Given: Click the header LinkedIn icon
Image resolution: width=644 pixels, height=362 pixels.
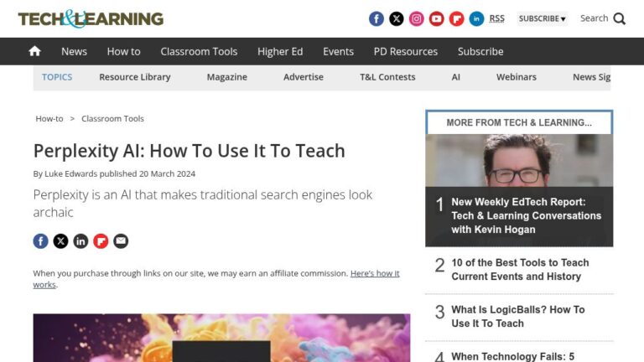Looking at the screenshot, I should point(476,18).
